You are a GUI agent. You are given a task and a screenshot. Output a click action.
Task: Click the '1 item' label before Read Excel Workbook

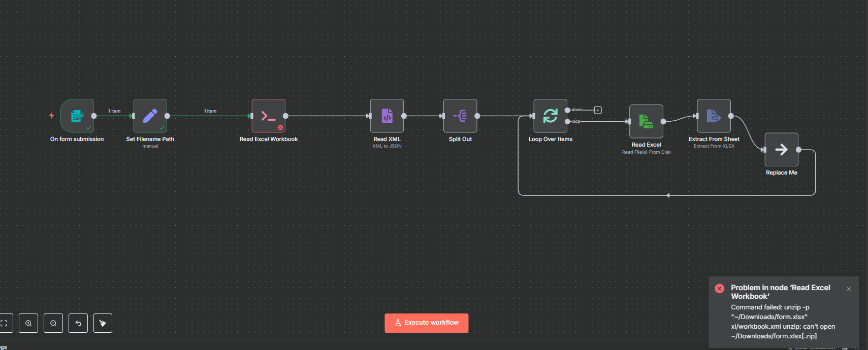click(x=210, y=111)
